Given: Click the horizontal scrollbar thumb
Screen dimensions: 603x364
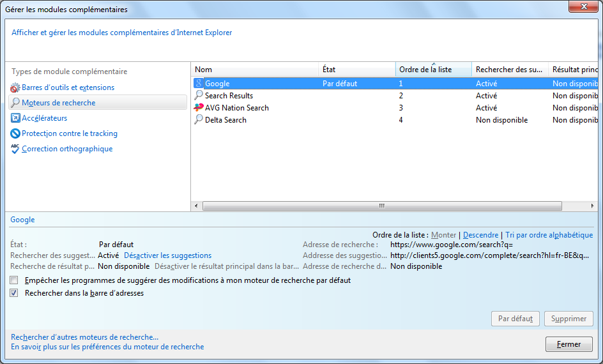Looking at the screenshot, I should 382,206.
